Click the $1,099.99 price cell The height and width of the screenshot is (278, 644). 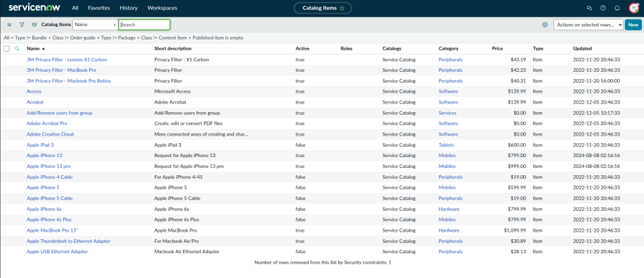pyautogui.click(x=515, y=230)
